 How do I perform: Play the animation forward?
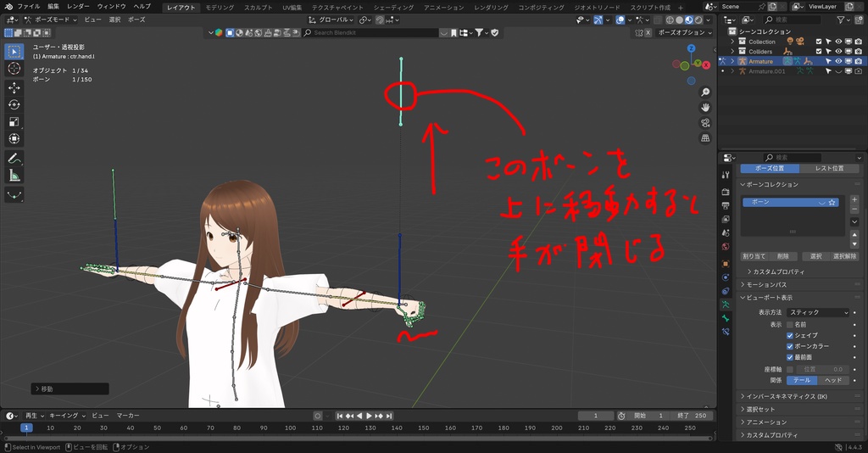370,416
